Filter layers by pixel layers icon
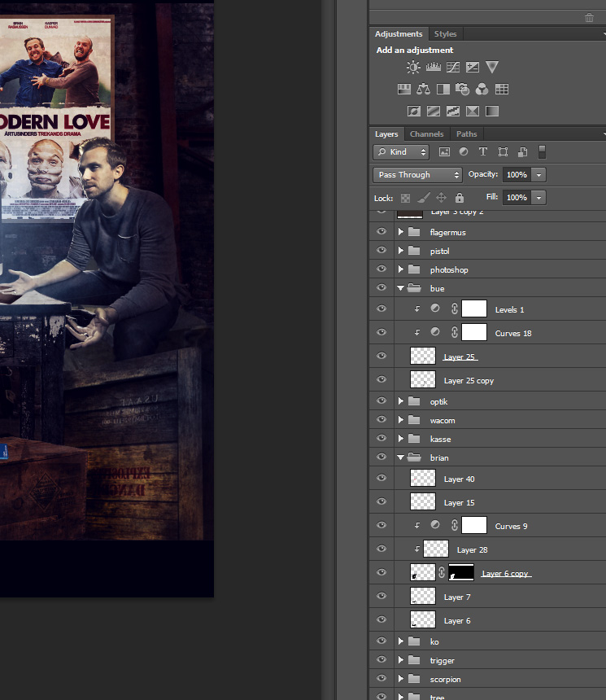This screenshot has width=606, height=700. tap(444, 151)
